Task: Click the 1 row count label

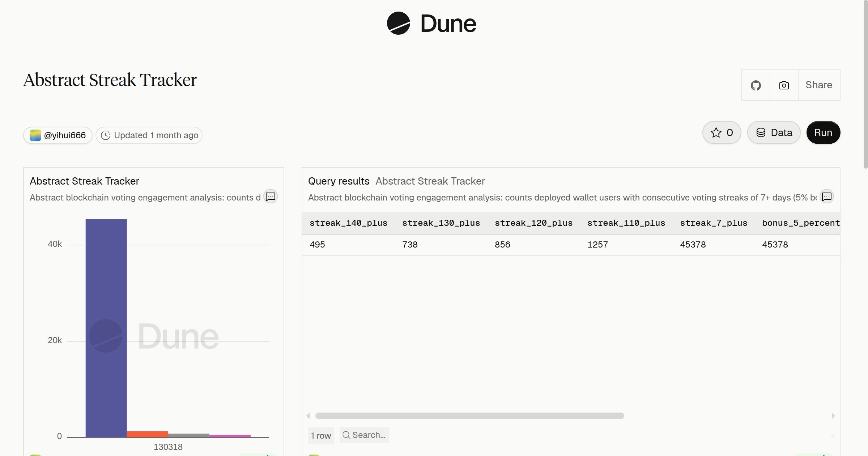Action: pyautogui.click(x=321, y=435)
